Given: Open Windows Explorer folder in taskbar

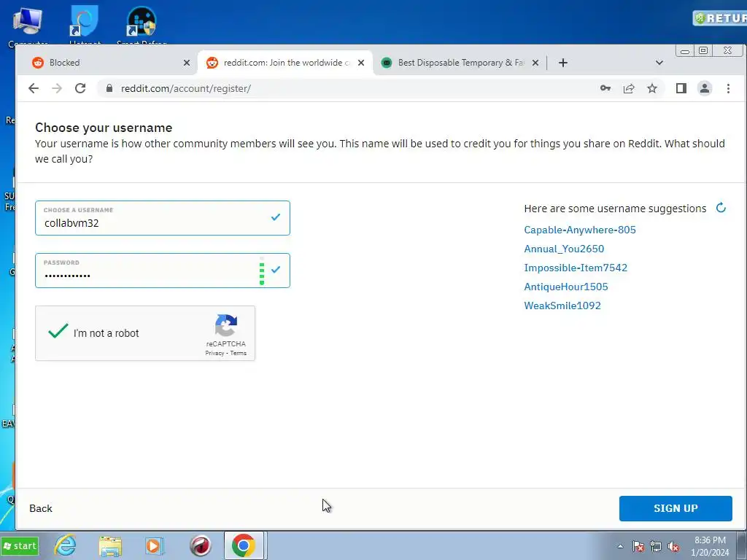Looking at the screenshot, I should coord(110,545).
